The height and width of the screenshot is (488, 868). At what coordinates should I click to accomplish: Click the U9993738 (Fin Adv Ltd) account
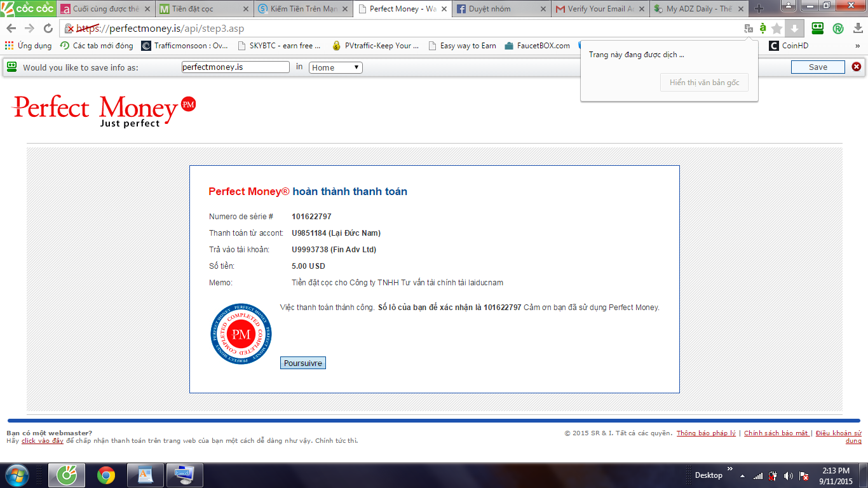tap(334, 250)
